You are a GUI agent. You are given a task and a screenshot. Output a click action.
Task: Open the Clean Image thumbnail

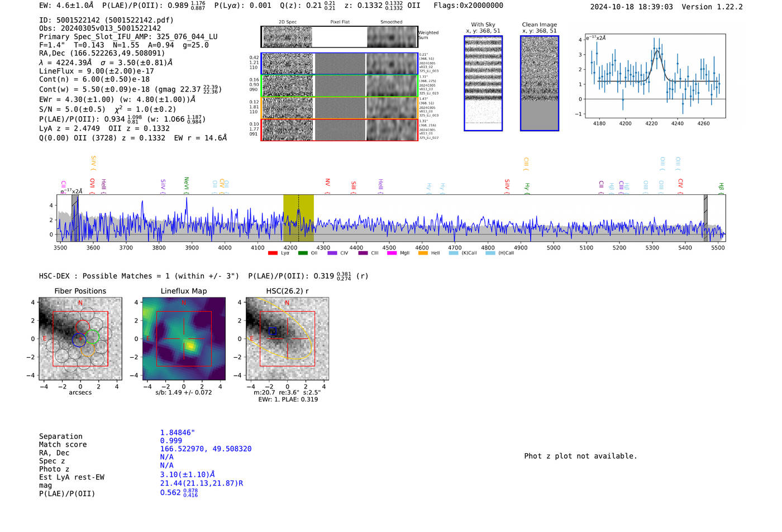coord(539,83)
